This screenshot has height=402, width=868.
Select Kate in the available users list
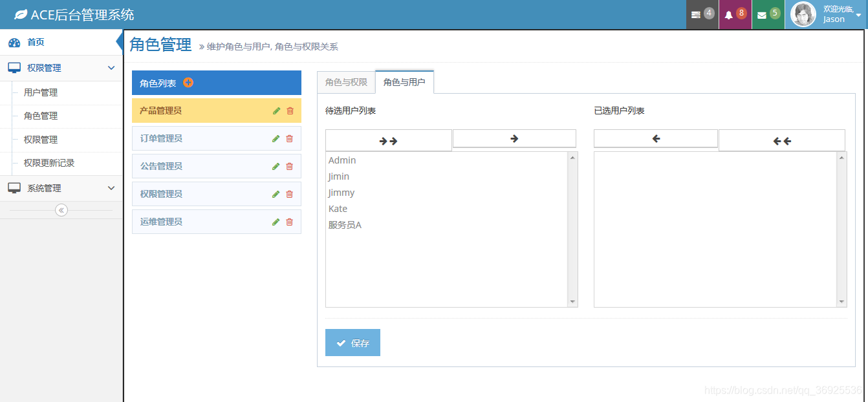(x=446, y=209)
